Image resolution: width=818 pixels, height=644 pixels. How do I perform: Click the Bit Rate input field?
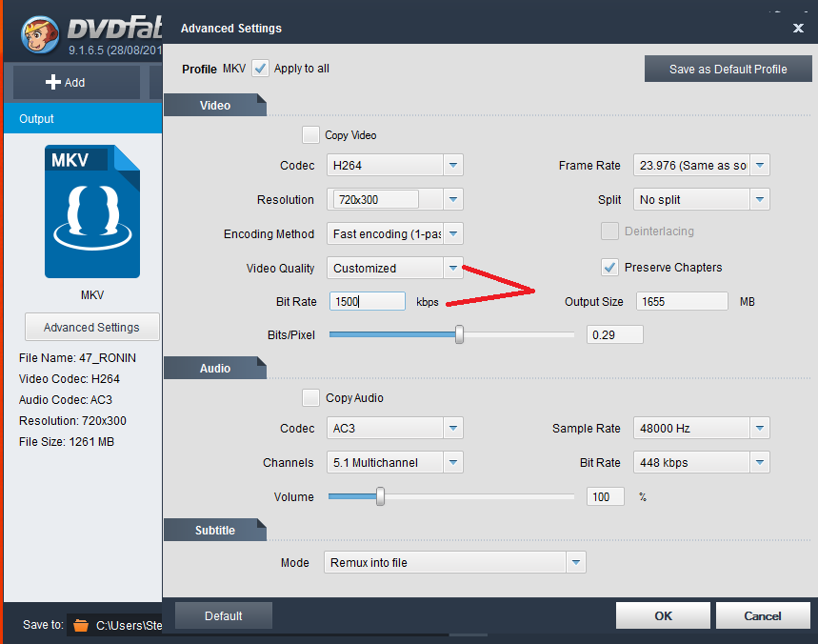[368, 301]
